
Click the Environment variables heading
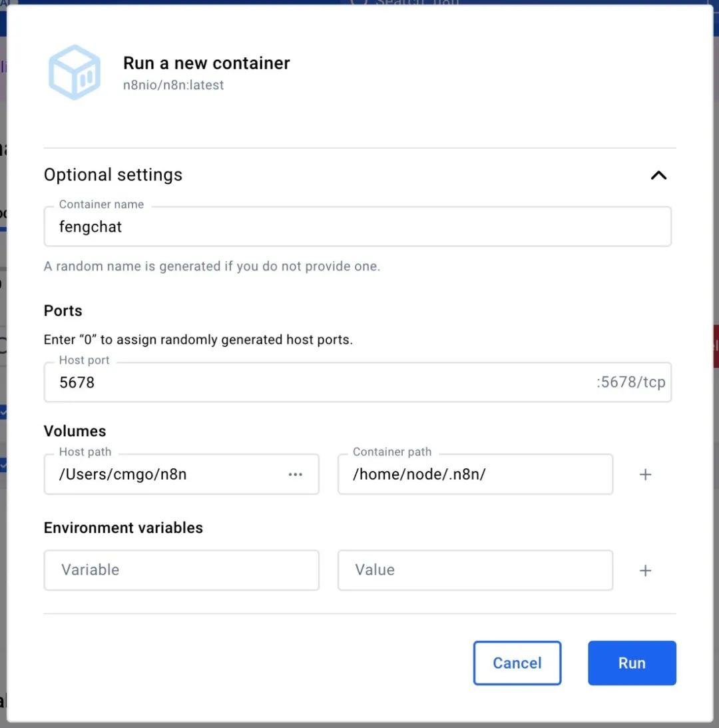point(123,528)
